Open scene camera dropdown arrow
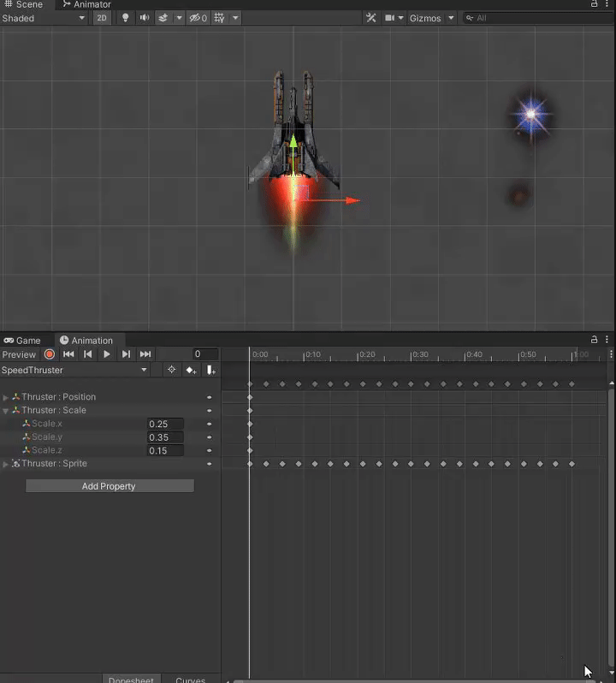Screen dimensions: 616x683 tap(401, 18)
